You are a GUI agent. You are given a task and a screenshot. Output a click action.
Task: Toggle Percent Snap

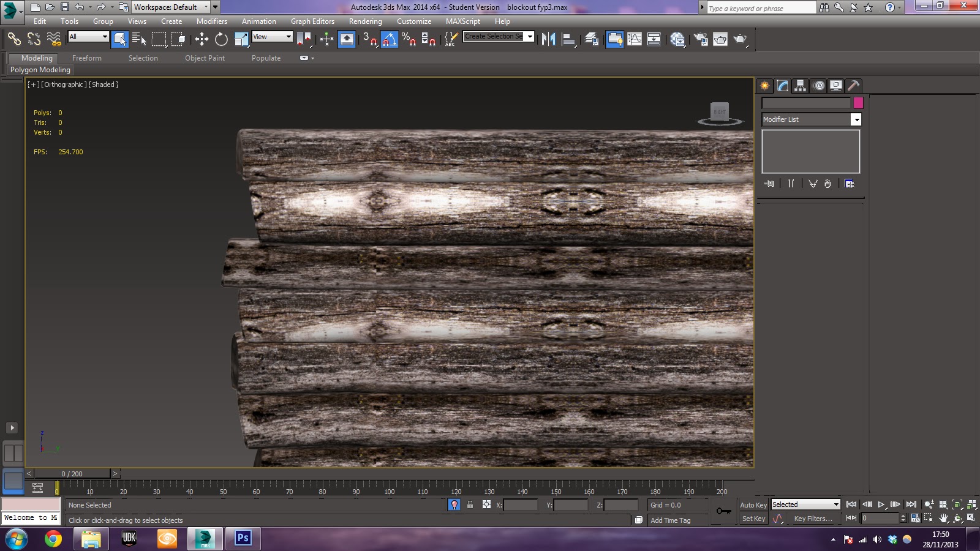[x=409, y=39]
